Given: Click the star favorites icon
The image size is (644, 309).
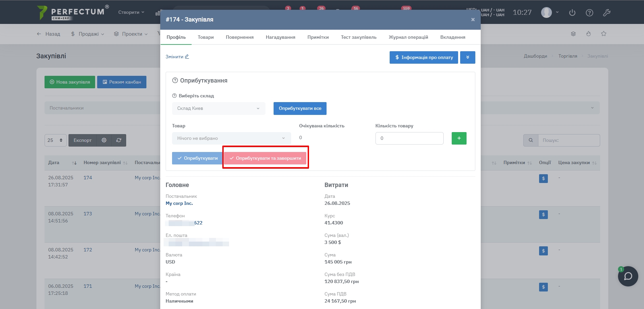Looking at the screenshot, I should click(604, 34).
